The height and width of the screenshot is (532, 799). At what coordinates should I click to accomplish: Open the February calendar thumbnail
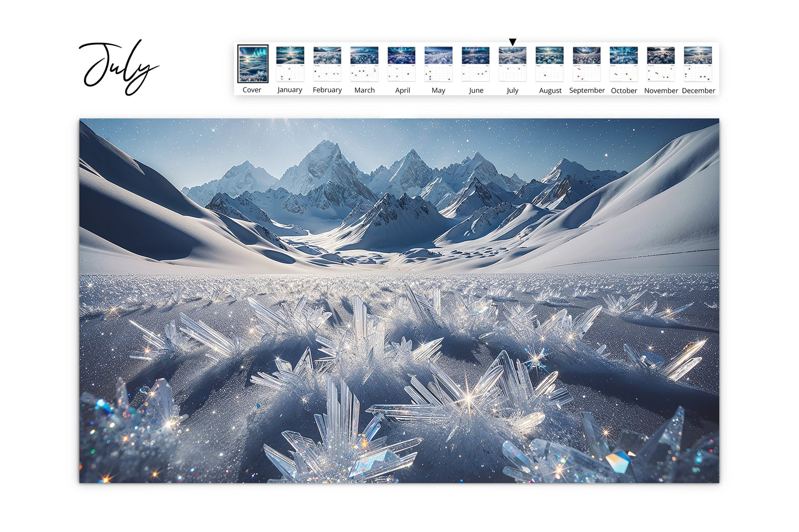coord(327,64)
